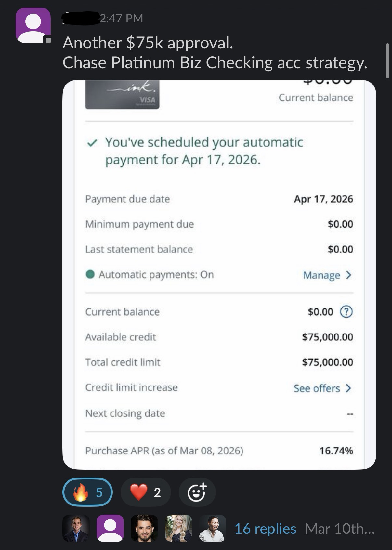Click the Manage chevron arrow
This screenshot has height=550, width=392.
349,275
